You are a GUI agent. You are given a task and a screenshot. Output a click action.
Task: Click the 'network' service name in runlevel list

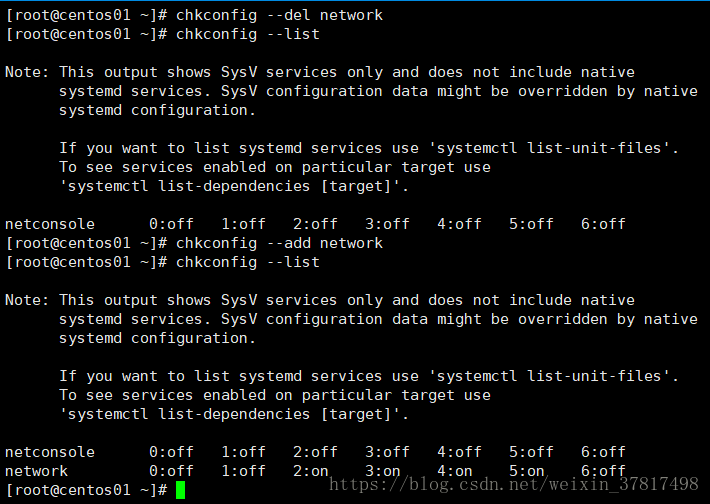pyautogui.click(x=37, y=471)
